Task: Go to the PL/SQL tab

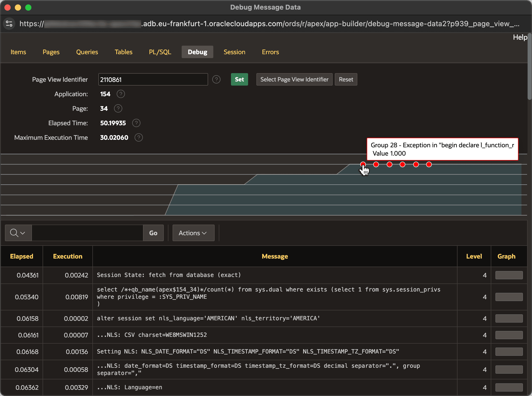Action: [x=160, y=52]
